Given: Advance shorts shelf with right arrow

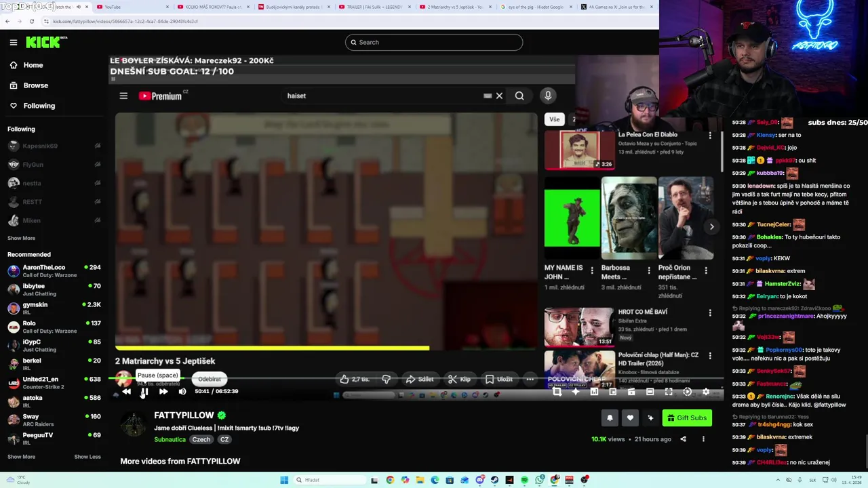Looking at the screenshot, I should [x=711, y=226].
